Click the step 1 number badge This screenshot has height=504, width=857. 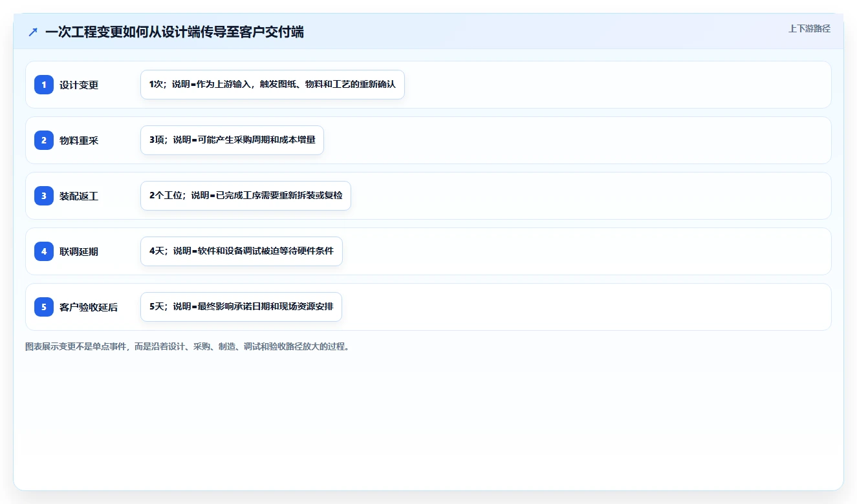point(44,85)
